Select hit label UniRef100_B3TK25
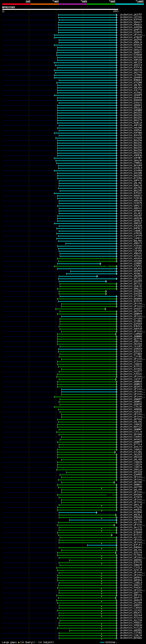 pyautogui.click(x=131, y=301)
